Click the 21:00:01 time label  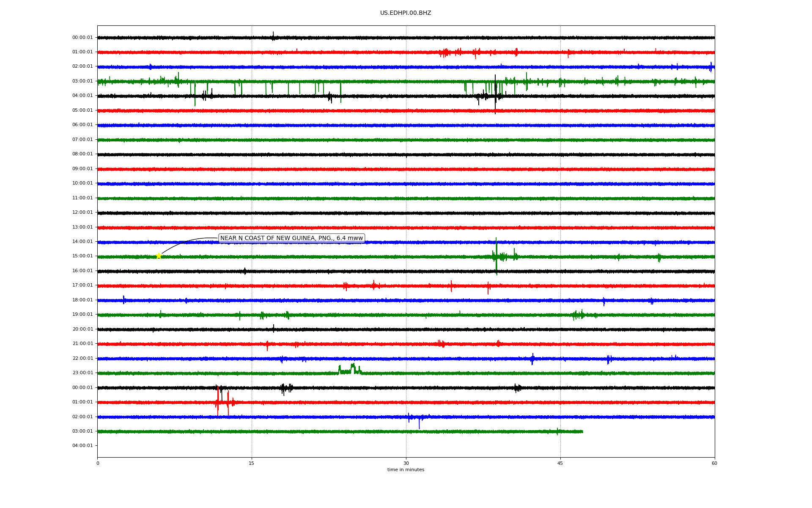(82, 344)
